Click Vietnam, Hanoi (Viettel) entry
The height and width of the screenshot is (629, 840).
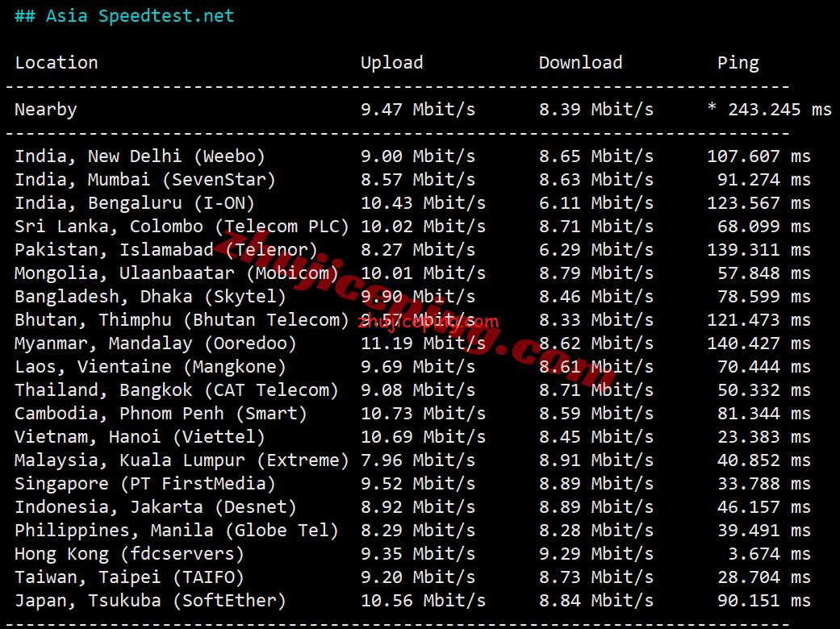click(x=140, y=437)
